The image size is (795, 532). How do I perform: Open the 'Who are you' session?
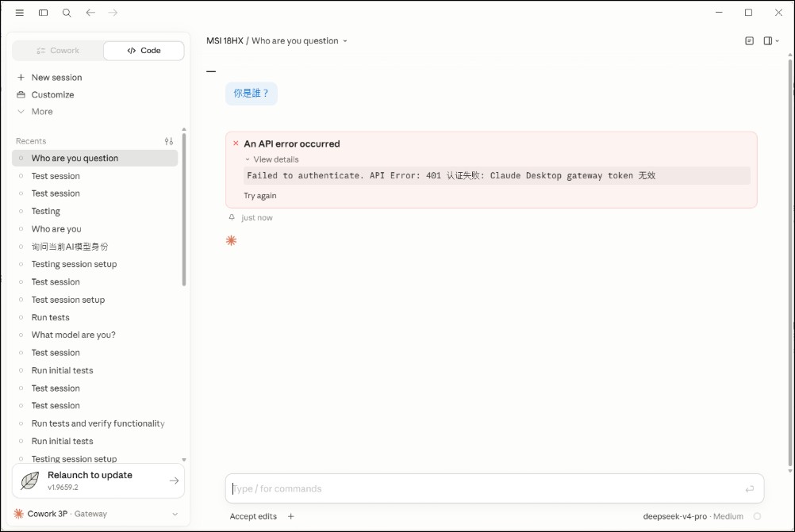pyautogui.click(x=94, y=229)
